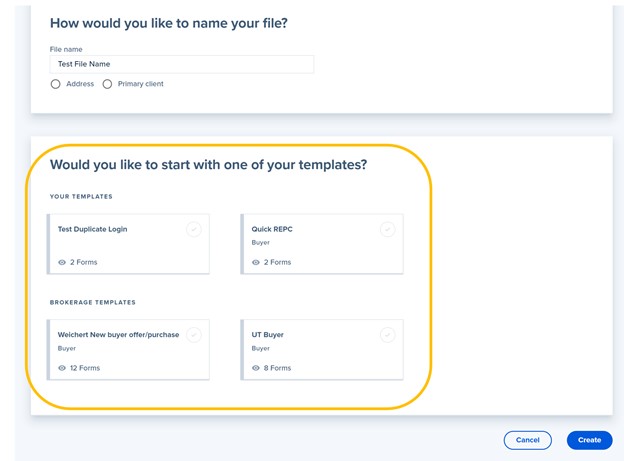Choose the Primary client radio option
Screen dimensions: 624x461
pyautogui.click(x=108, y=84)
